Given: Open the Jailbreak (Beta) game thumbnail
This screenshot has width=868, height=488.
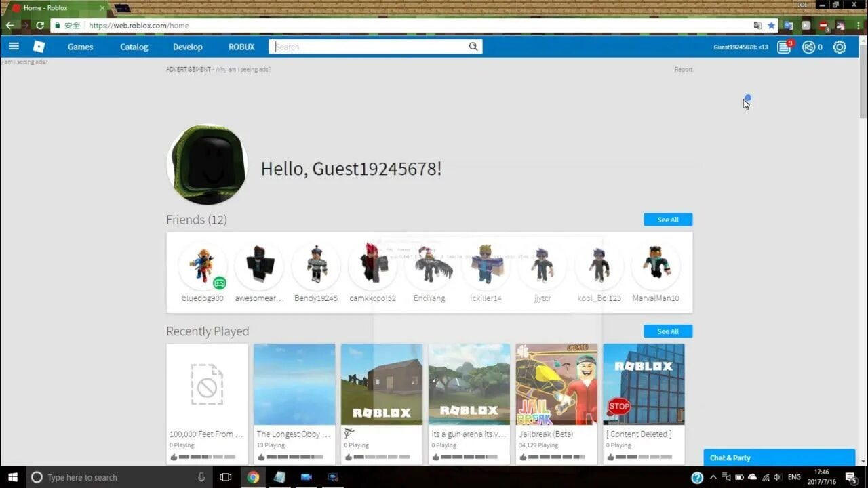Looking at the screenshot, I should 557,384.
